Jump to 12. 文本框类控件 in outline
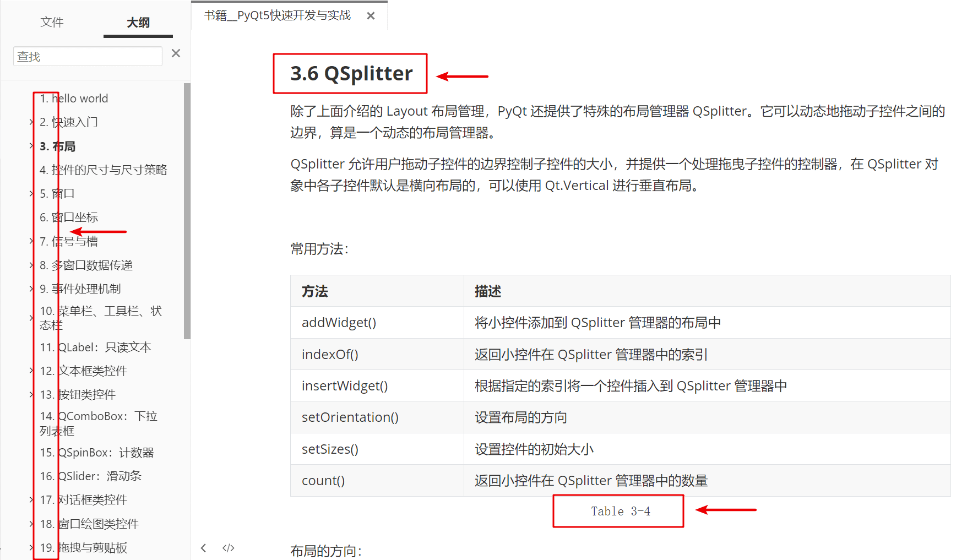978x560 pixels. tap(84, 371)
